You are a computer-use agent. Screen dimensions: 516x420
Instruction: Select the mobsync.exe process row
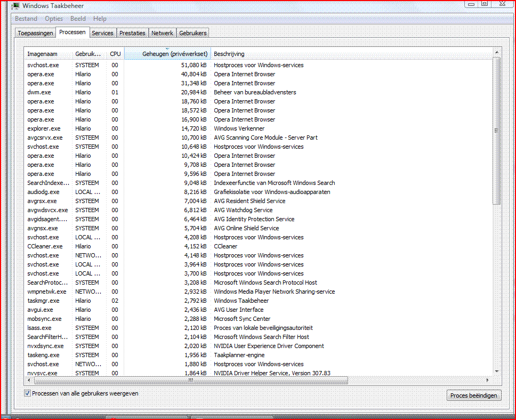point(258,319)
